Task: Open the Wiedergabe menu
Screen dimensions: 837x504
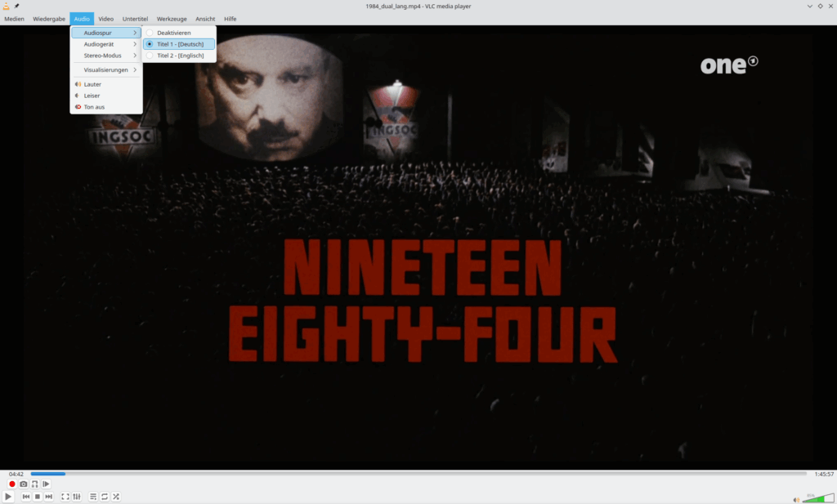Action: coord(49,19)
